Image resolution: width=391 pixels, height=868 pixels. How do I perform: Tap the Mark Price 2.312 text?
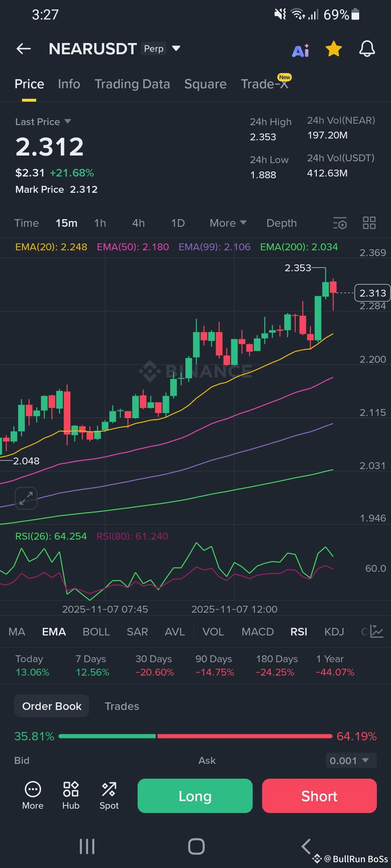tap(56, 189)
